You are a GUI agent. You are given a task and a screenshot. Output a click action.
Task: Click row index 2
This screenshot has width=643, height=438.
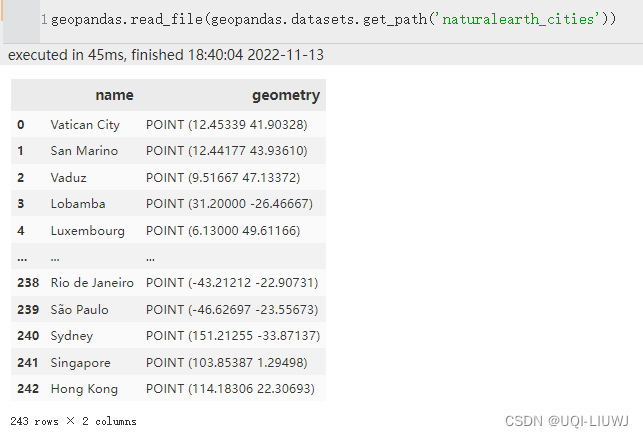[21, 178]
